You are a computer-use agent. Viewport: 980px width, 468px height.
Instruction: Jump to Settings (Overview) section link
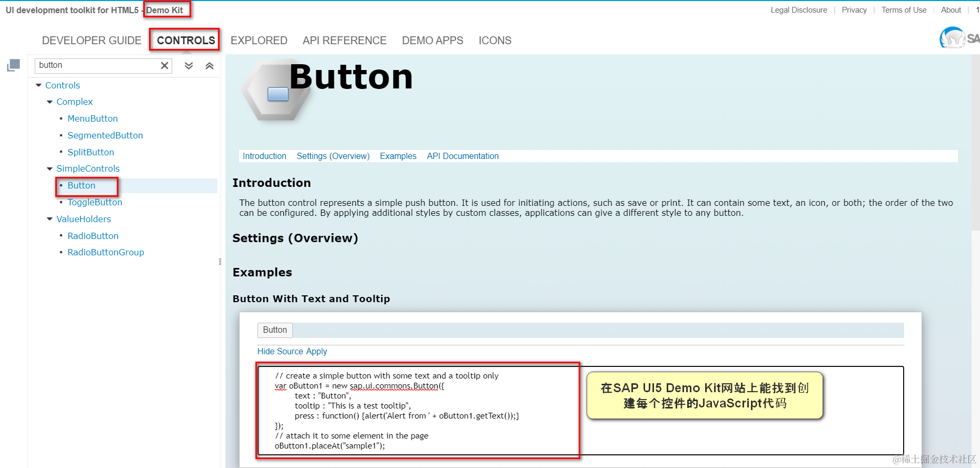coord(333,156)
